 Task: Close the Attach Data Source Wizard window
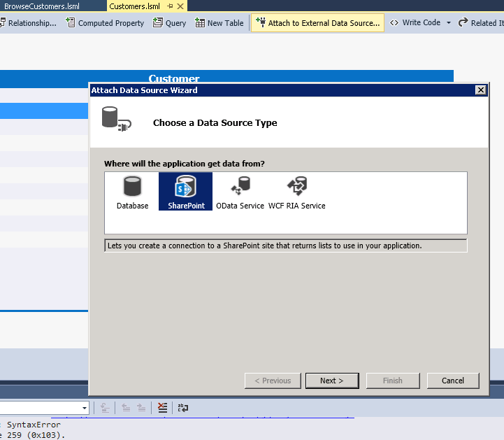pyautogui.click(x=480, y=90)
